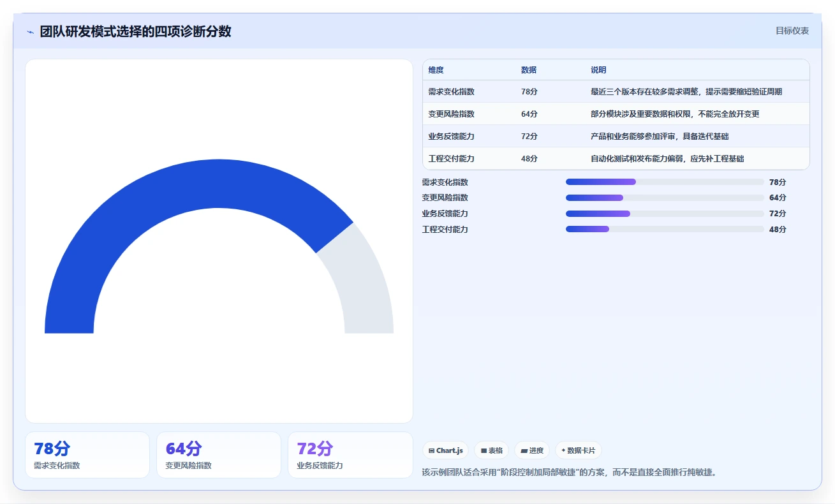The height and width of the screenshot is (504, 835).
Task: Click the 72分 value beside the progress bar
Action: point(778,214)
